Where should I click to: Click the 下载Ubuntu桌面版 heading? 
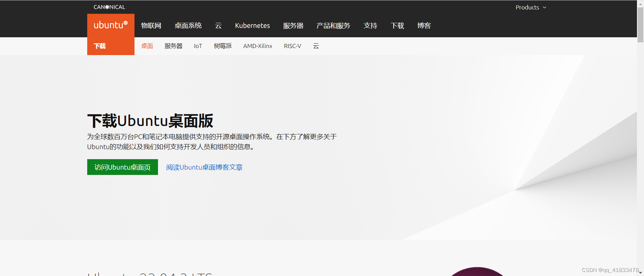click(150, 121)
